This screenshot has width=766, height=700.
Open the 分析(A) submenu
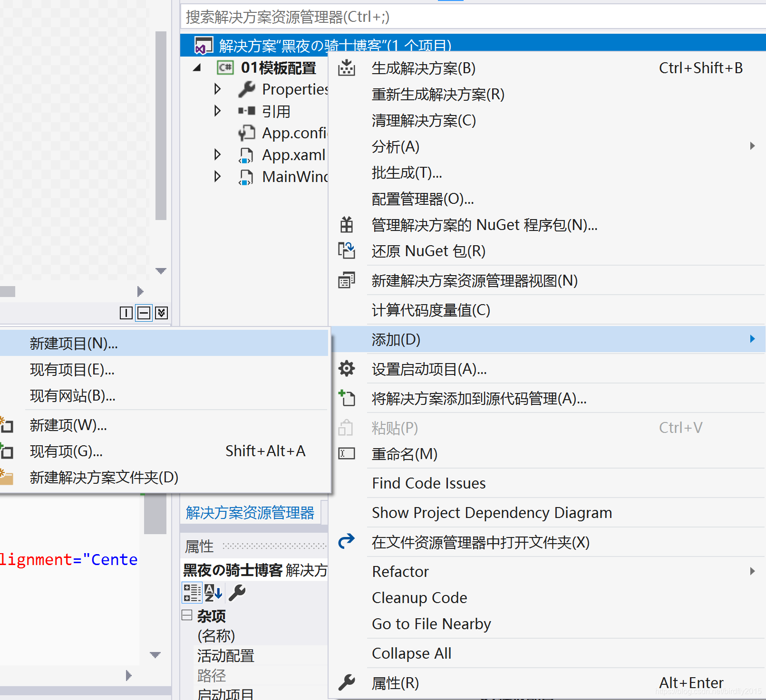click(547, 146)
